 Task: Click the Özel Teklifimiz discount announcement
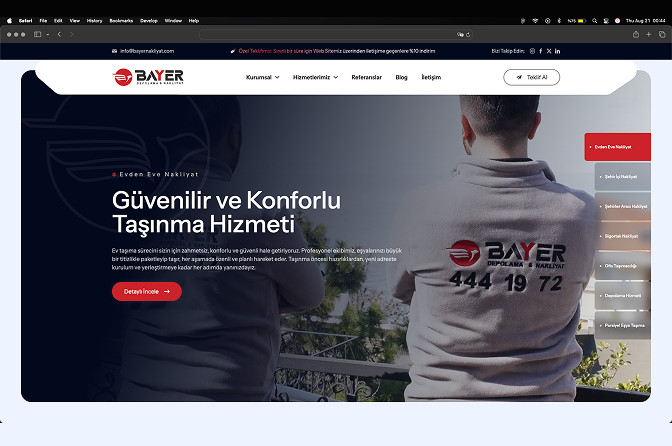[337, 51]
